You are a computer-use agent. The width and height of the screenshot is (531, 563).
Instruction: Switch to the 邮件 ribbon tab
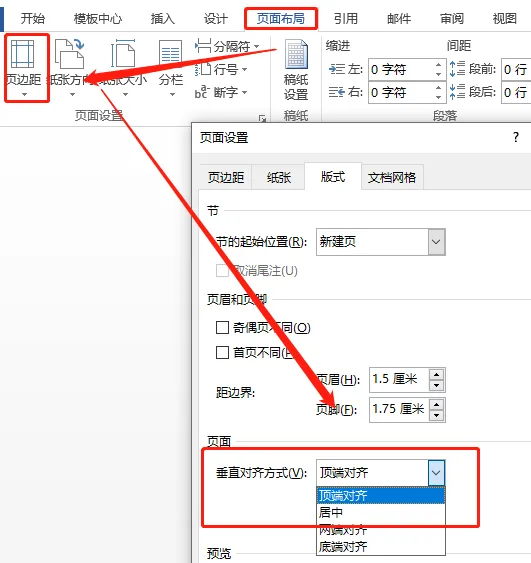click(x=399, y=18)
